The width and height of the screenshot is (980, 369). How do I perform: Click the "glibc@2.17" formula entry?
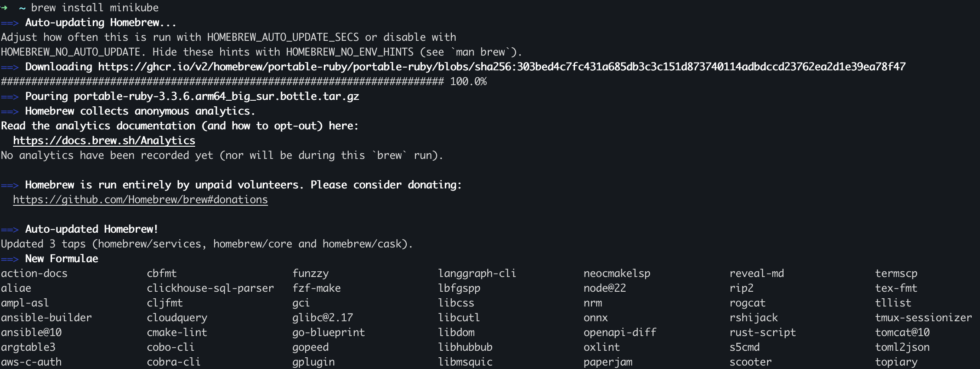point(323,318)
